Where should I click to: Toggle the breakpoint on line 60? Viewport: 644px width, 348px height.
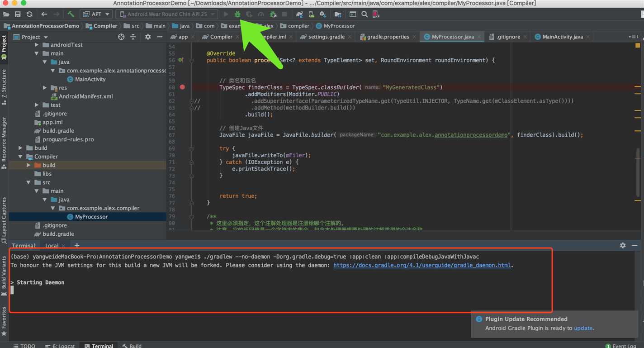coord(182,87)
